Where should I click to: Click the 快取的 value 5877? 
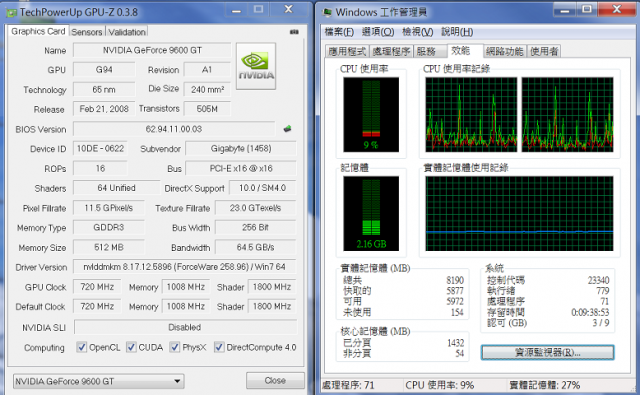click(455, 291)
